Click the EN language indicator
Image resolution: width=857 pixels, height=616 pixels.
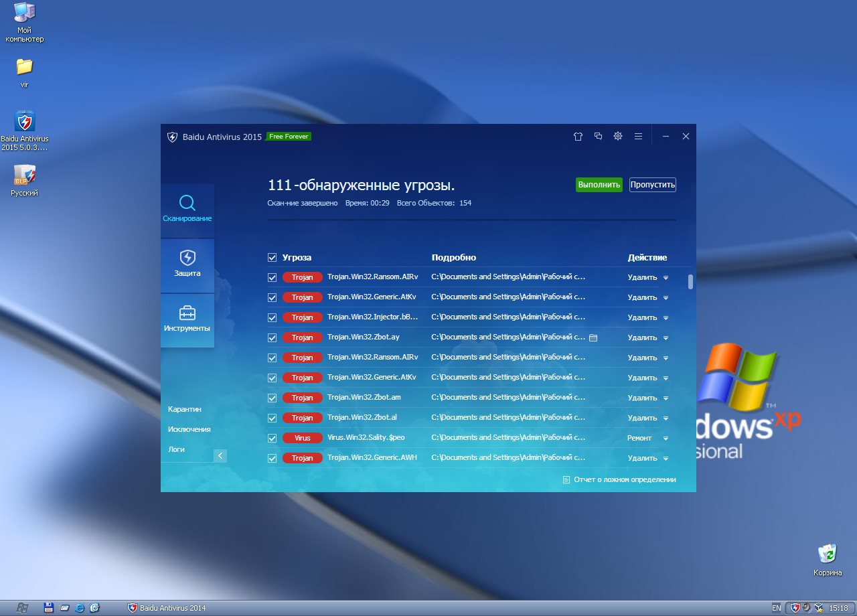click(x=776, y=608)
